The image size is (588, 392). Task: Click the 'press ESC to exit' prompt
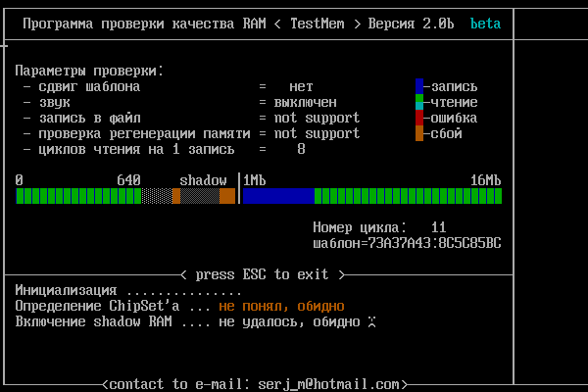pyautogui.click(x=262, y=274)
